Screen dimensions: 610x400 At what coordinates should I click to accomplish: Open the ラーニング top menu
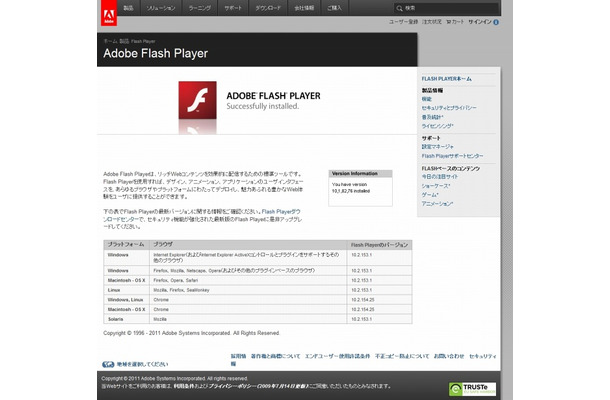[200, 8]
